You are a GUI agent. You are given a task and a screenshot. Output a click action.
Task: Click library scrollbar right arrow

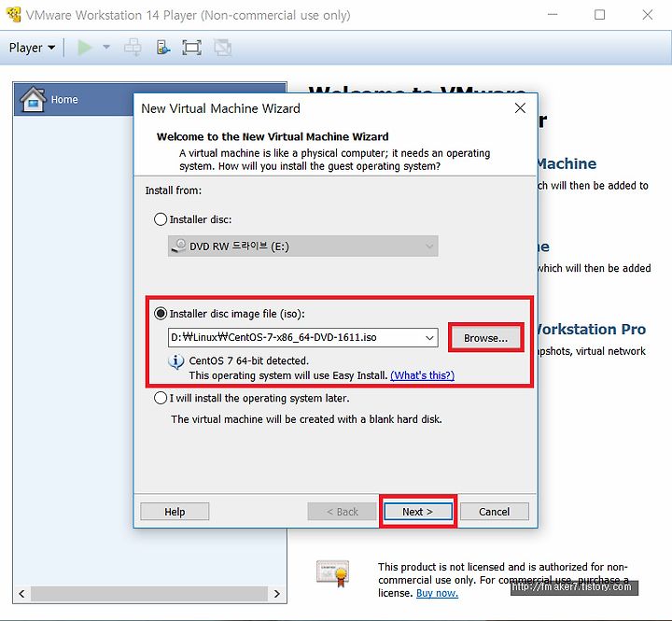[x=276, y=594]
